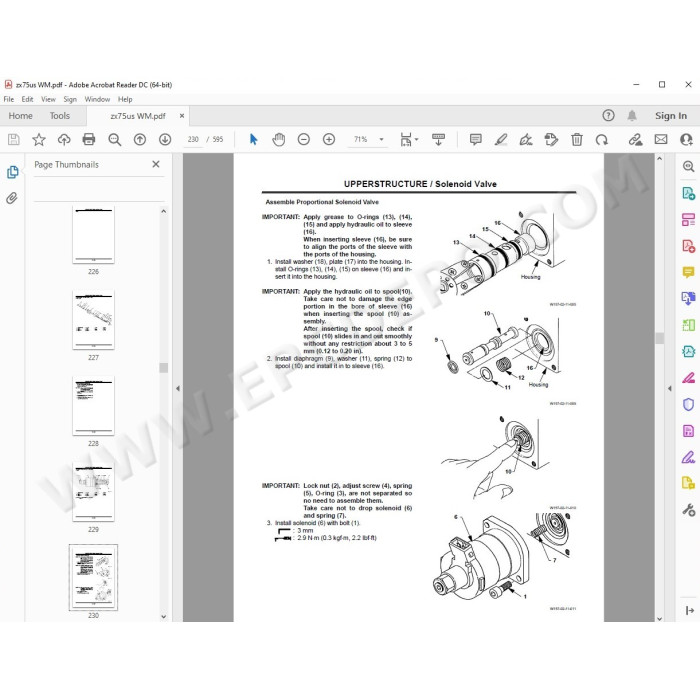The width and height of the screenshot is (700, 700).
Task: Activate the Hand pan tool
Action: (279, 140)
